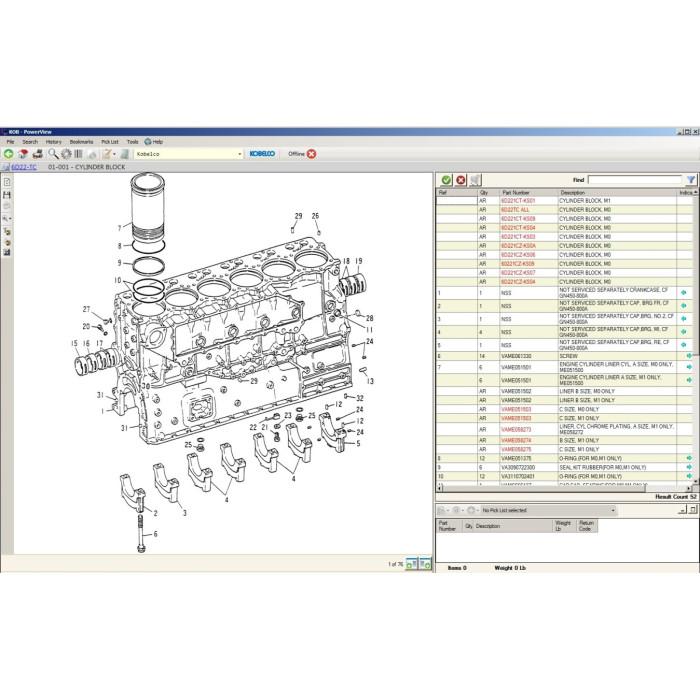The width and height of the screenshot is (700, 700).
Task: Click the notepad edit icon in toolbar
Action: (x=107, y=154)
